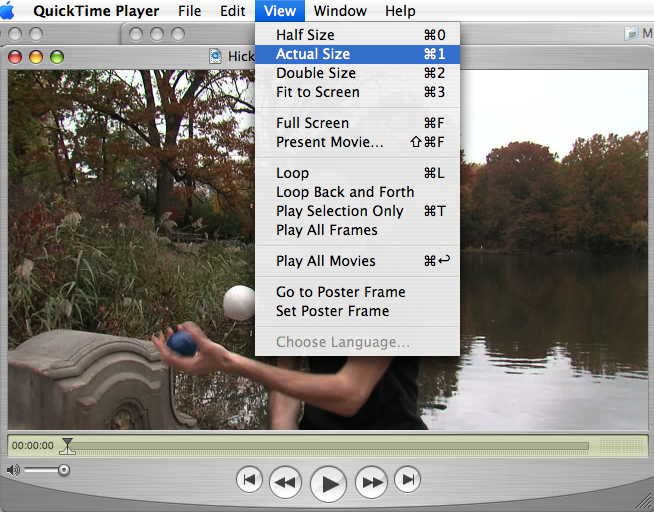Minimize the movie window with yellow button
The width and height of the screenshot is (654, 512).
tap(36, 57)
